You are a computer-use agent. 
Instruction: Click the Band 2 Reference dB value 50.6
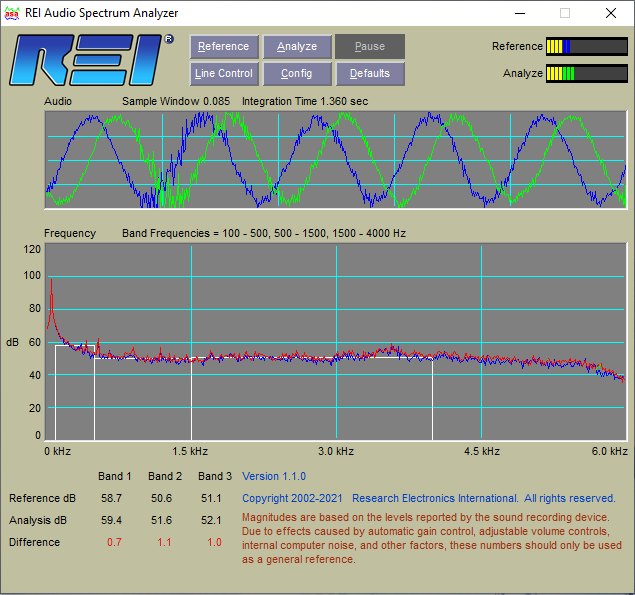tap(161, 498)
